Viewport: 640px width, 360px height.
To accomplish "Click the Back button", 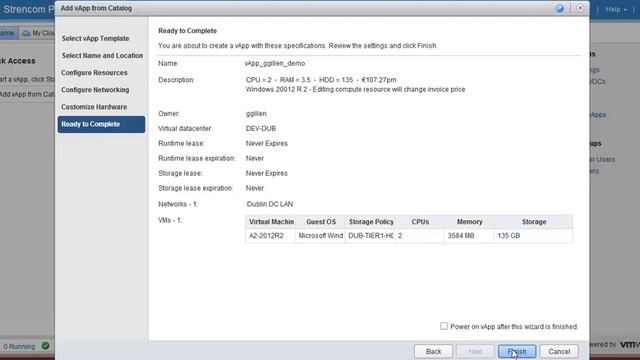I will (433, 351).
